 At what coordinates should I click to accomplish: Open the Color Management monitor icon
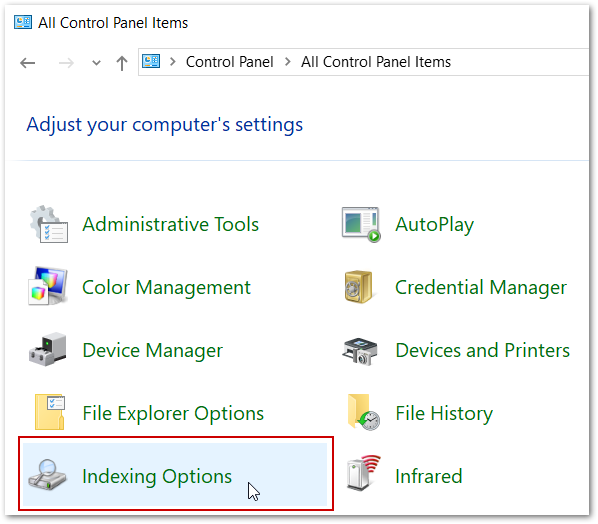click(48, 286)
